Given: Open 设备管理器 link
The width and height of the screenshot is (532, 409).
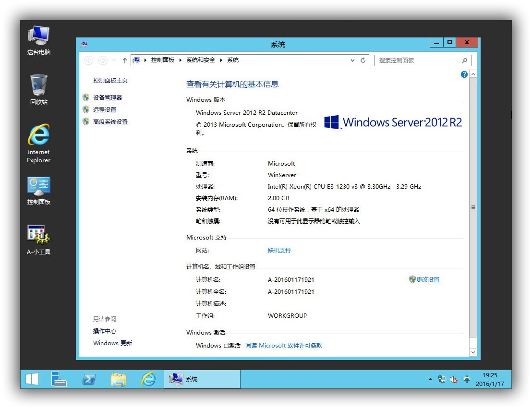Looking at the screenshot, I should coord(108,97).
